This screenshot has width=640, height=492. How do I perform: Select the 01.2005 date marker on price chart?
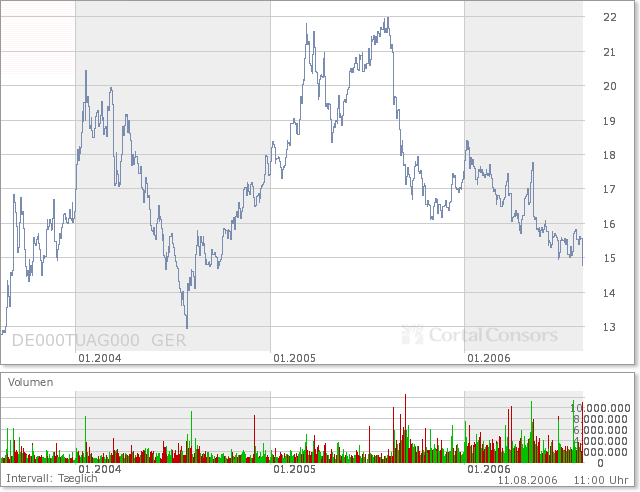[x=295, y=358]
